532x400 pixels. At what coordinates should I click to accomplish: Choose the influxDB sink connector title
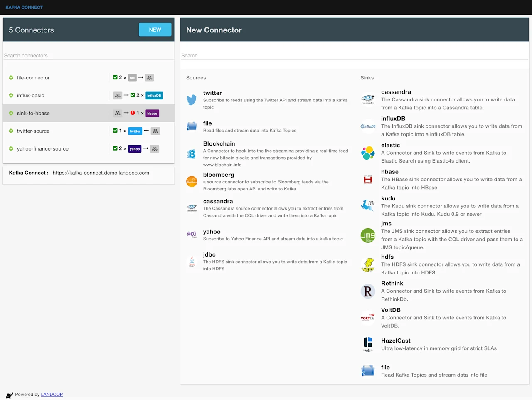click(393, 119)
